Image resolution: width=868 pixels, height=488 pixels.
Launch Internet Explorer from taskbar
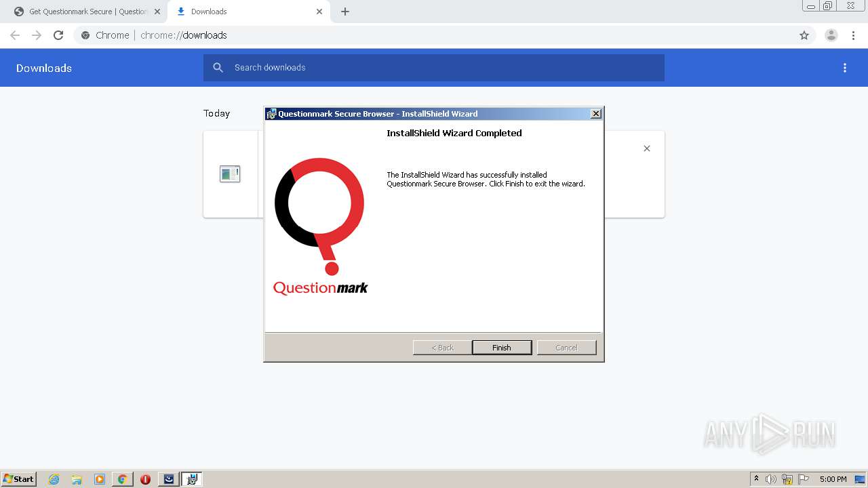click(54, 479)
